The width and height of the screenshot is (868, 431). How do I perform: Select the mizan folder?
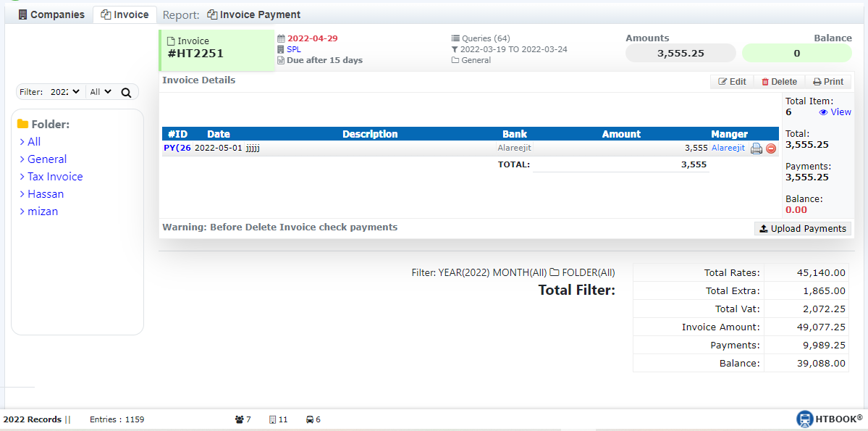[x=43, y=212]
